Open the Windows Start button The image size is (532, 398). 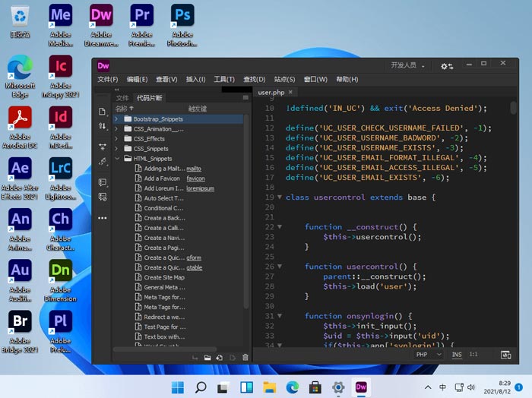(178, 387)
